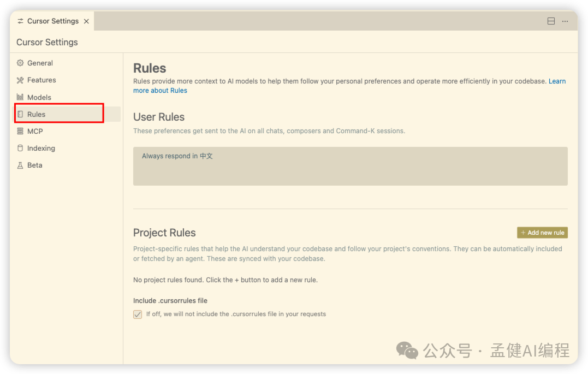Image resolution: width=588 pixels, height=374 pixels.
Task: Click the MCP server icon
Action: pos(20,131)
